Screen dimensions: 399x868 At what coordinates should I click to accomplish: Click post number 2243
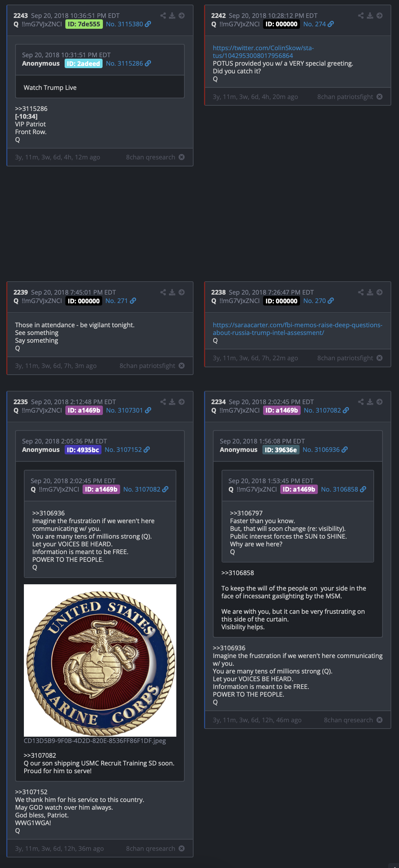[21, 16]
